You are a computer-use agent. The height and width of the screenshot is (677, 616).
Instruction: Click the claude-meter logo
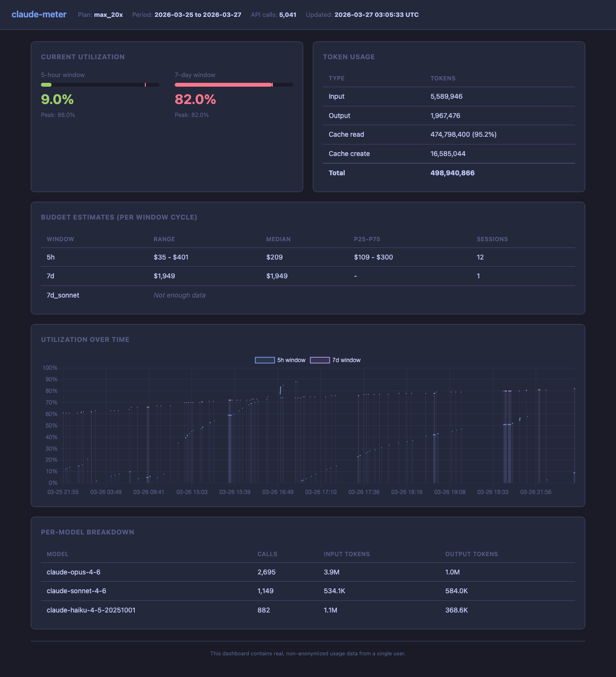coord(38,14)
